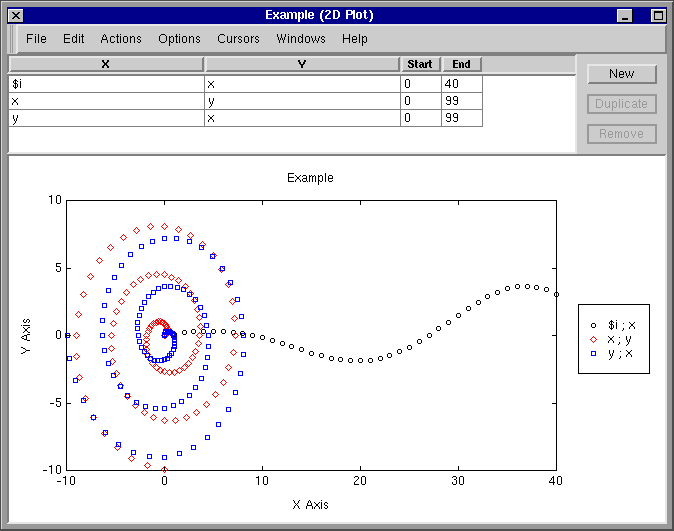Click the window menu icon in title bar
The width and height of the screenshot is (674, 531).
[16, 15]
